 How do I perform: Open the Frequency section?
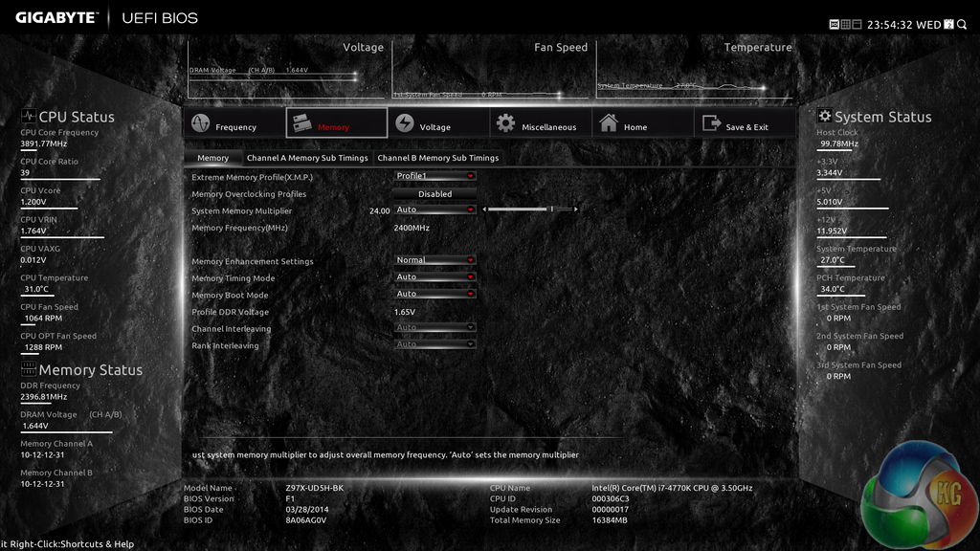pos(234,123)
